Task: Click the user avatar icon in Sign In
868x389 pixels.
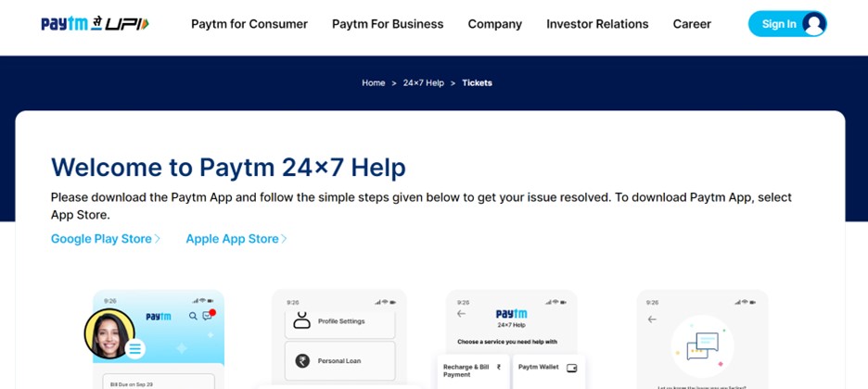Action: click(x=813, y=24)
